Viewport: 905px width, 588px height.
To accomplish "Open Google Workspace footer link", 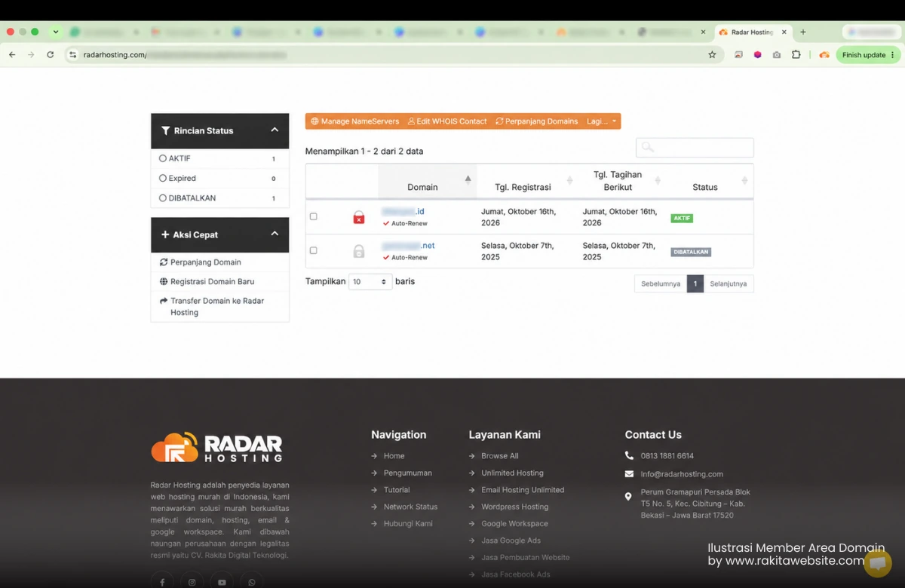I will (514, 524).
